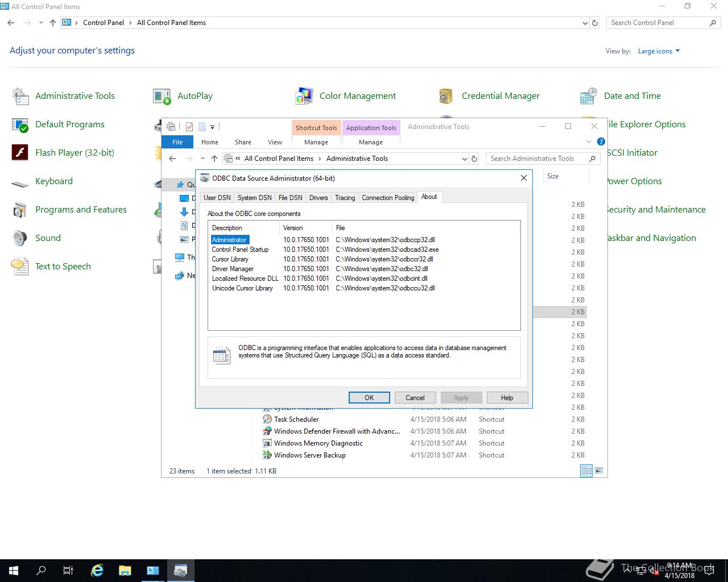Click Help in ODBC dialog
The image size is (728, 582).
(x=507, y=398)
